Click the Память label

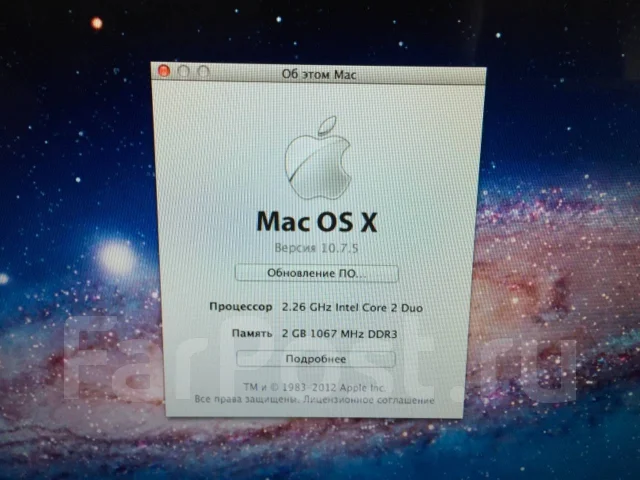pyautogui.click(x=252, y=333)
